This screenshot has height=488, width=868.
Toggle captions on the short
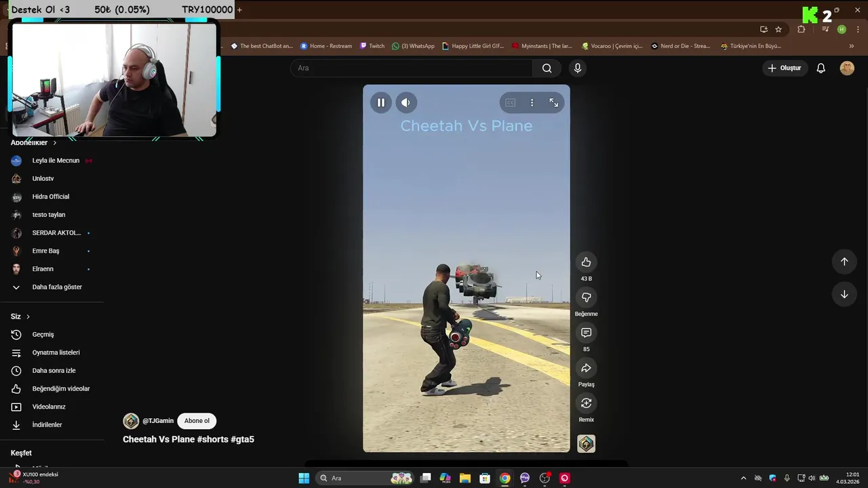tap(510, 102)
